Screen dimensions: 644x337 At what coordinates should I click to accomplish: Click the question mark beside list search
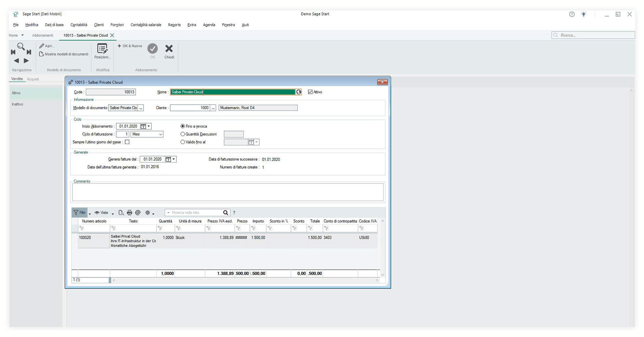(234, 213)
